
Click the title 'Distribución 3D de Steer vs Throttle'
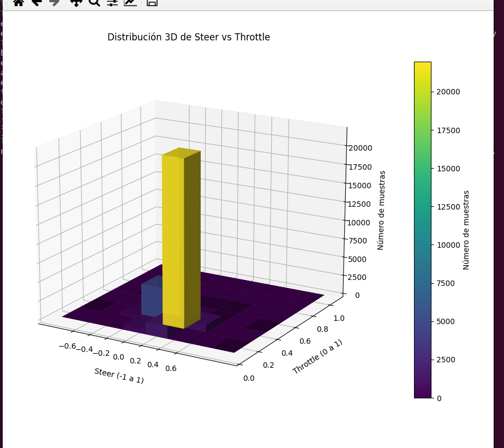click(188, 37)
